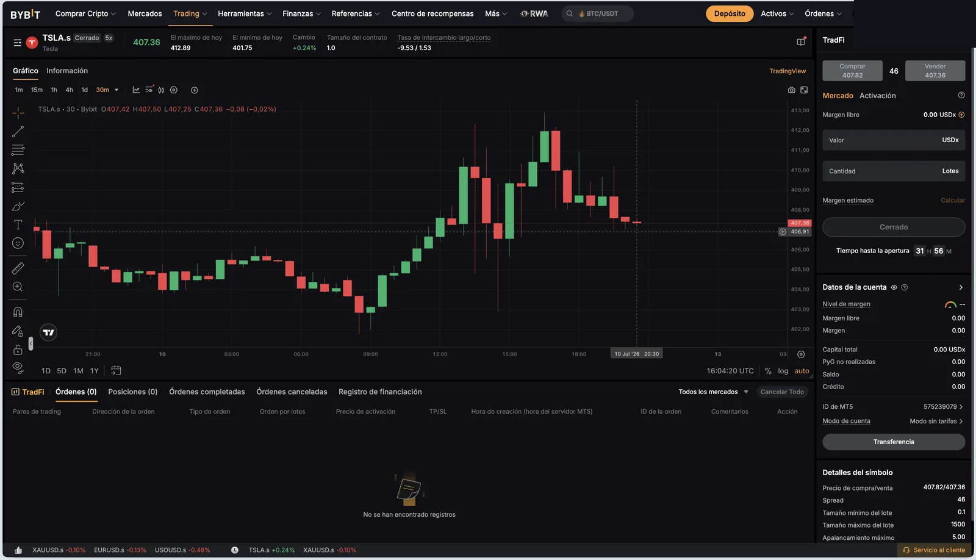Click the Calcular margin link
This screenshot has height=560, width=976.
tap(953, 200)
